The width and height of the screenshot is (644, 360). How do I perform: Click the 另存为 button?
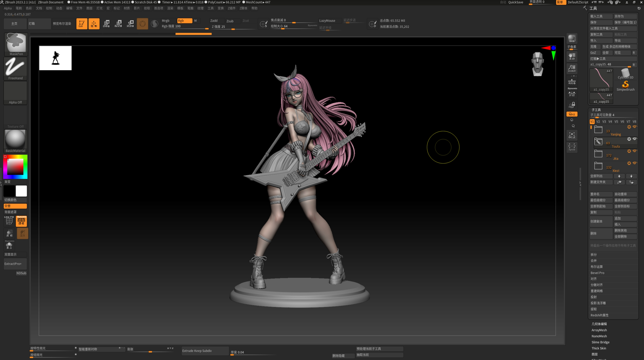click(x=625, y=16)
